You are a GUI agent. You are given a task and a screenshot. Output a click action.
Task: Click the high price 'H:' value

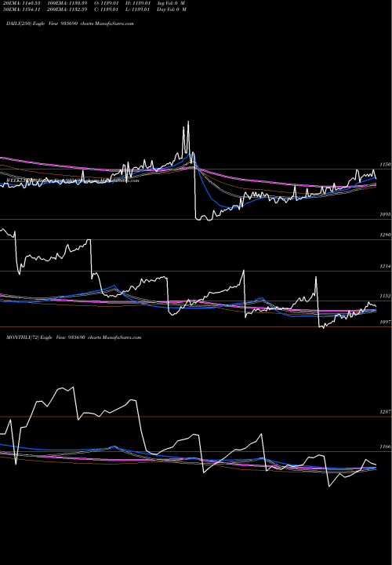click(140, 3)
